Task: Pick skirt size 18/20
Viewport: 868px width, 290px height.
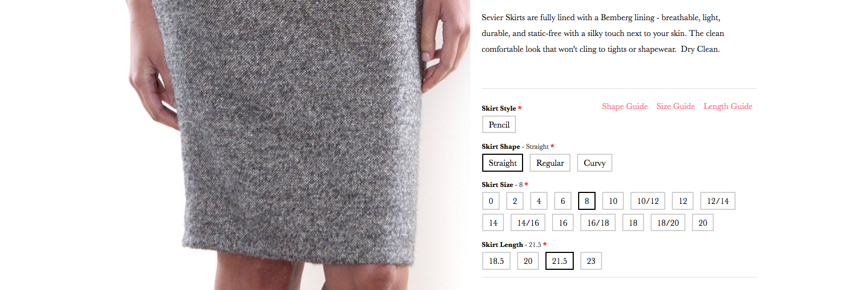Action: (x=668, y=222)
